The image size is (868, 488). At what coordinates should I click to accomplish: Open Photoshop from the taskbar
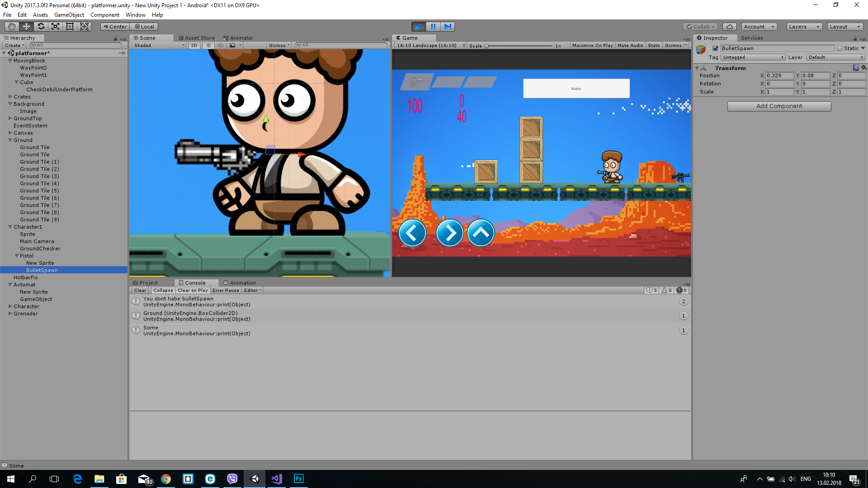(299, 479)
